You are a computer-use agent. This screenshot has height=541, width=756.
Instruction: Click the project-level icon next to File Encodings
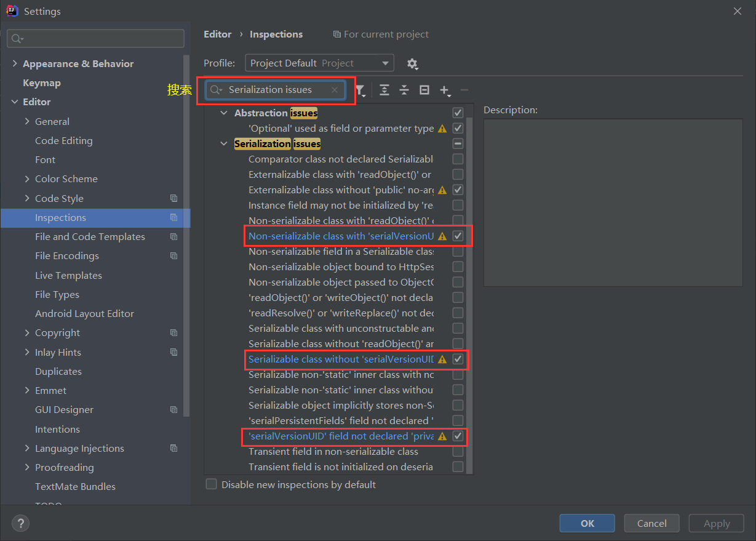click(x=174, y=255)
